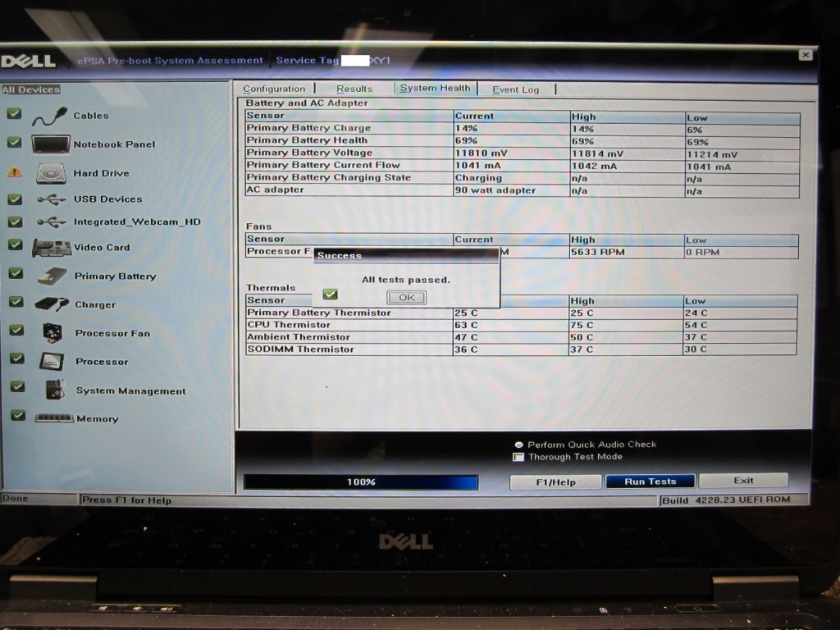Toggle the Charger checkbox
The image size is (840, 630).
[16, 302]
